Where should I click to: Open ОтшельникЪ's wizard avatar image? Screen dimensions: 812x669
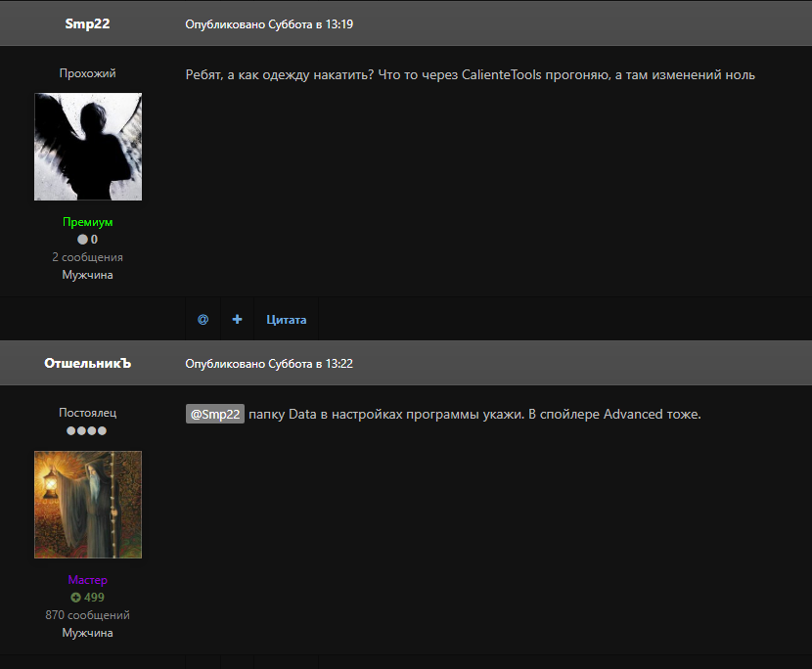88,505
